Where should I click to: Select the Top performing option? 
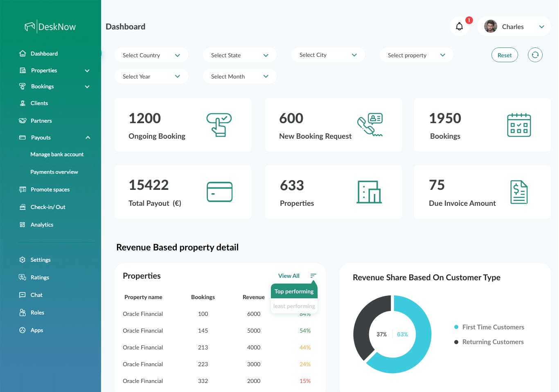(294, 291)
